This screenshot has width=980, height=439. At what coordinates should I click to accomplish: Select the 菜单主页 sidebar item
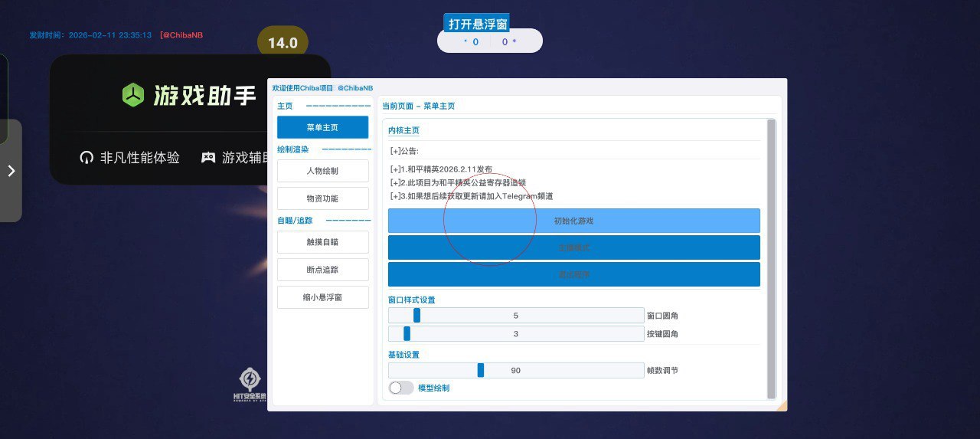322,127
